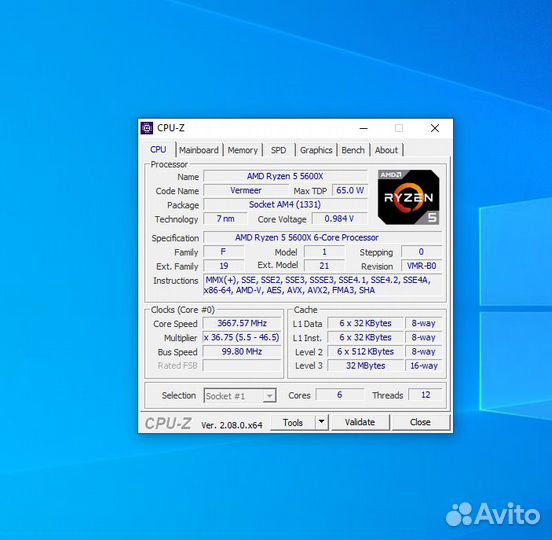
Task: Click the Ver. 2.08.0.x64 version text
Action: [x=232, y=425]
